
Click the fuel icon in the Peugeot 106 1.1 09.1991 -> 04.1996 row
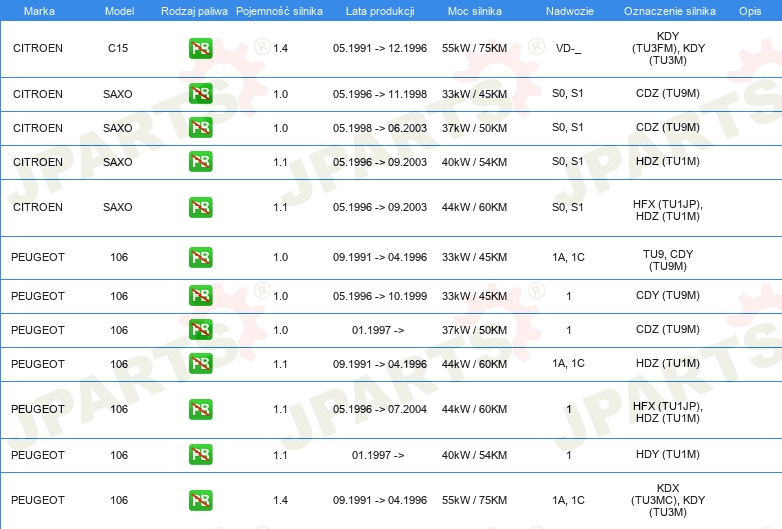200,363
